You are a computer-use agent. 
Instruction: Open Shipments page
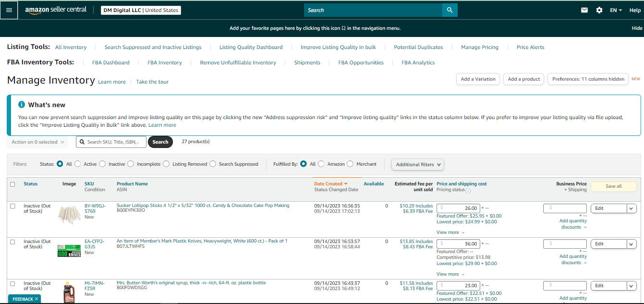[307, 62]
